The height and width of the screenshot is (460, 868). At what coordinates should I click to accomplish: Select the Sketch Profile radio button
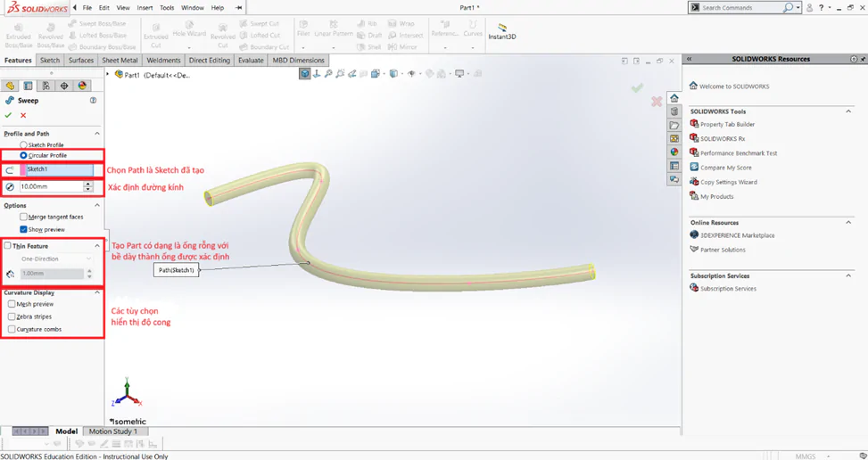pyautogui.click(x=23, y=144)
